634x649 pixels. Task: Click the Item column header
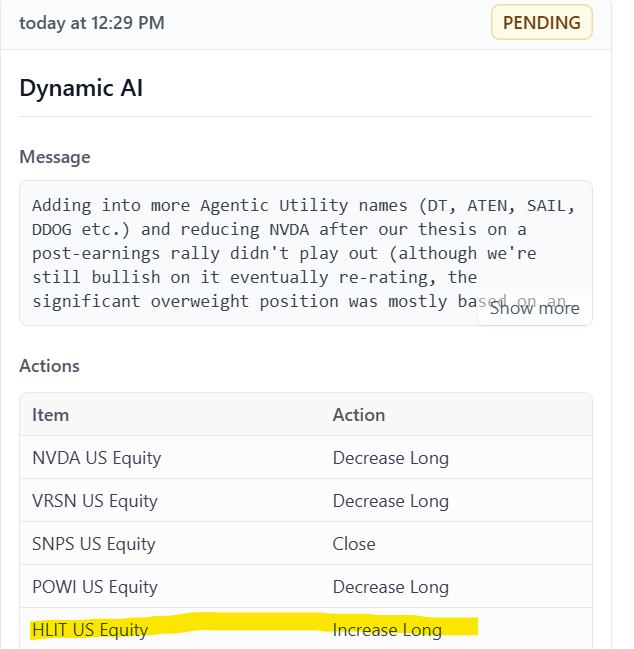(50, 415)
